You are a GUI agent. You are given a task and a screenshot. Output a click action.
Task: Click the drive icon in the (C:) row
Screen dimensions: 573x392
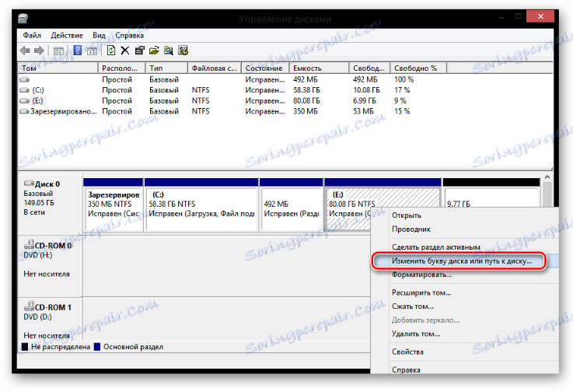click(24, 90)
